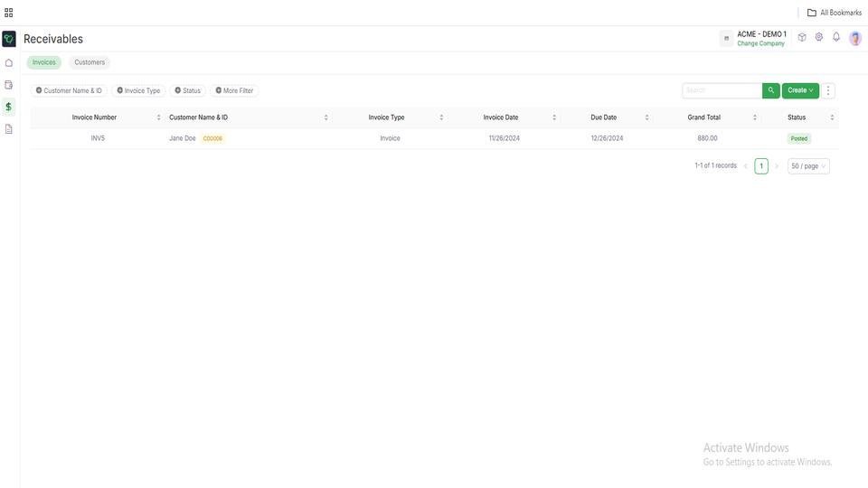Open invoice INV5

(98, 138)
